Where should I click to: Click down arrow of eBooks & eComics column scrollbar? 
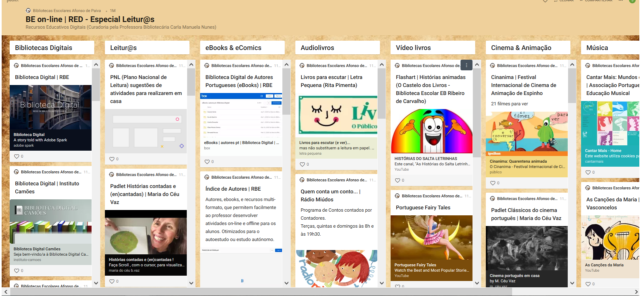click(x=286, y=283)
